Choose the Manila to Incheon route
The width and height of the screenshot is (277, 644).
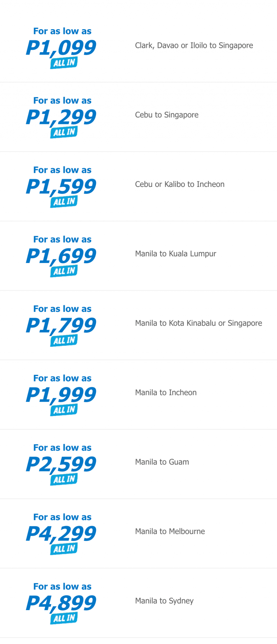click(x=166, y=393)
